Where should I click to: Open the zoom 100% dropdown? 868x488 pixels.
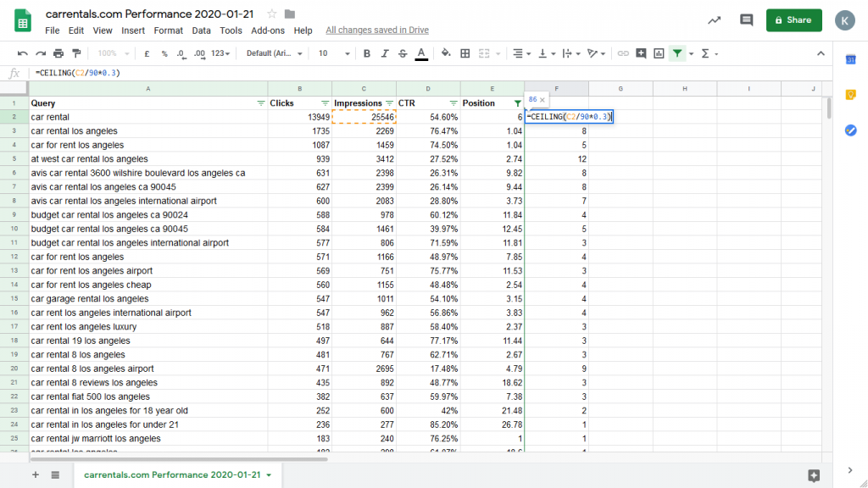(113, 53)
